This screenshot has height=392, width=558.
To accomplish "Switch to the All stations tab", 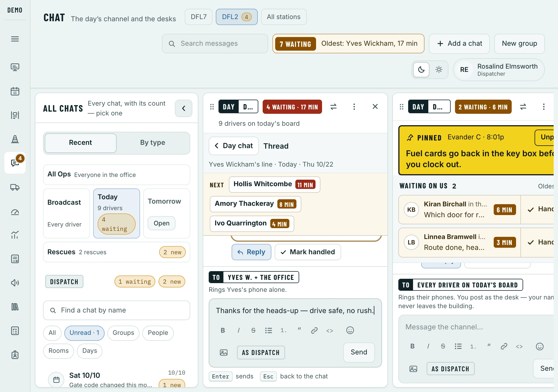I will [x=284, y=17].
